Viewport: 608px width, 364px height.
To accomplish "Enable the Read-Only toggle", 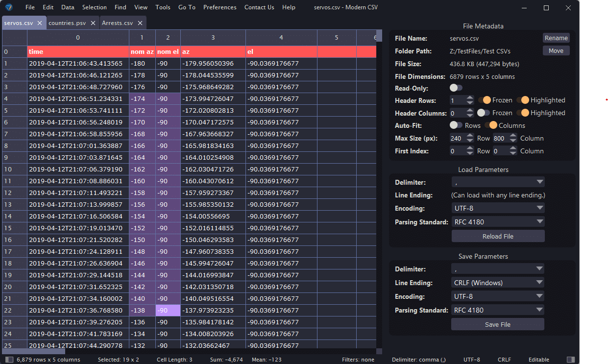I will click(455, 88).
